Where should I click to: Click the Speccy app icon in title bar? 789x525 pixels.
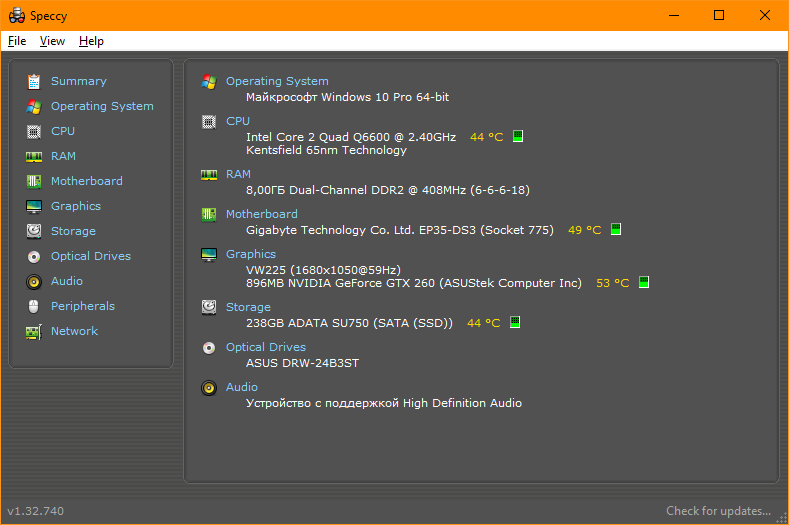(17, 16)
